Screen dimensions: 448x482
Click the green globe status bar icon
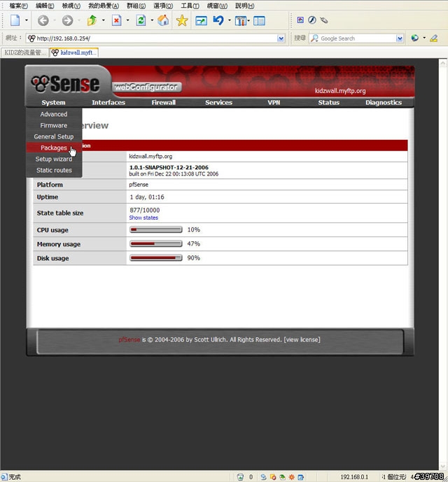[282, 477]
